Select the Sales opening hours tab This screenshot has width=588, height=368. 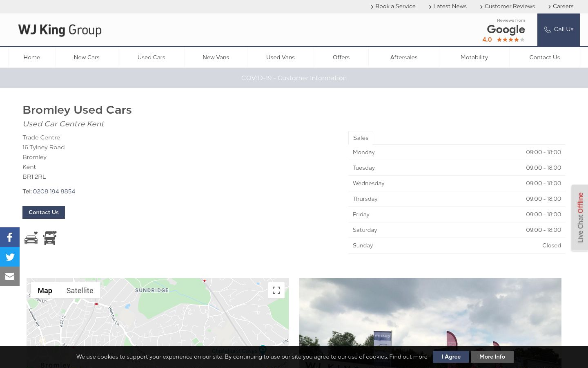click(361, 138)
